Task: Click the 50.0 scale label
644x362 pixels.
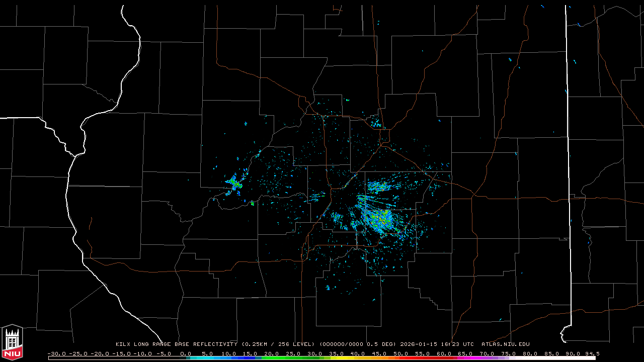Action: (400, 353)
